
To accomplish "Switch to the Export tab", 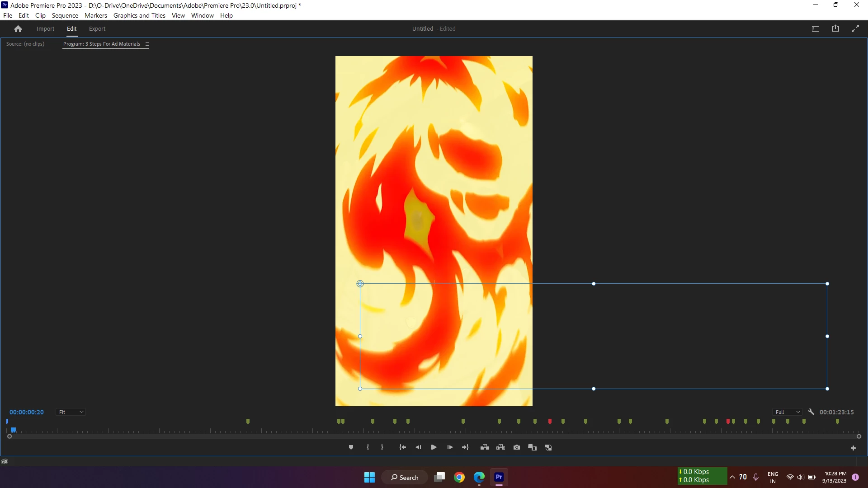I will pyautogui.click(x=97, y=28).
